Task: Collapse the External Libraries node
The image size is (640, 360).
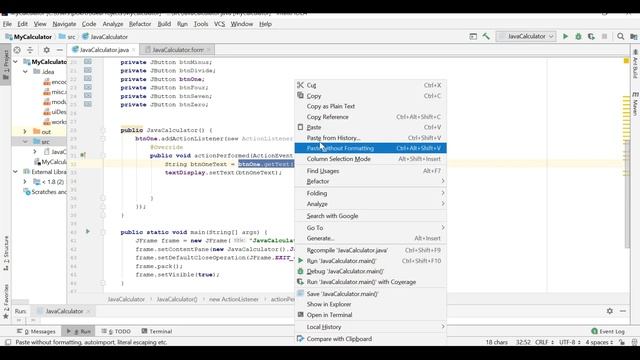Action: coord(16,171)
